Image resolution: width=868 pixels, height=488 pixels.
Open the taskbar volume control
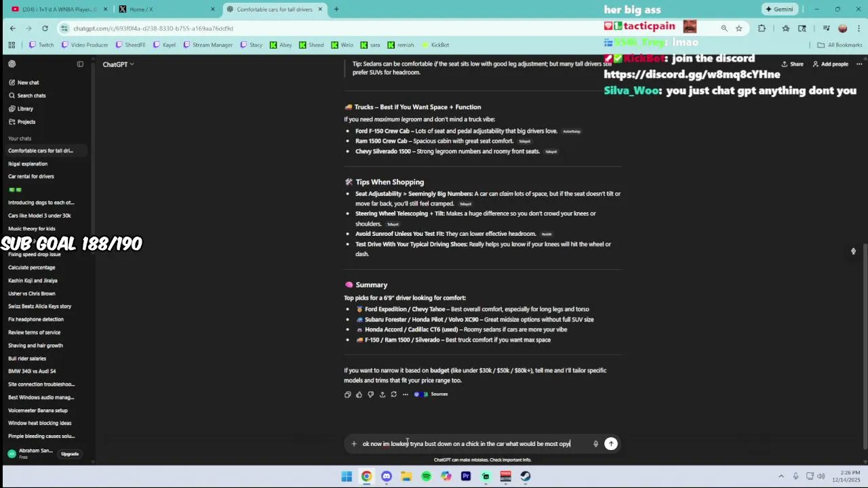pyautogui.click(x=821, y=476)
